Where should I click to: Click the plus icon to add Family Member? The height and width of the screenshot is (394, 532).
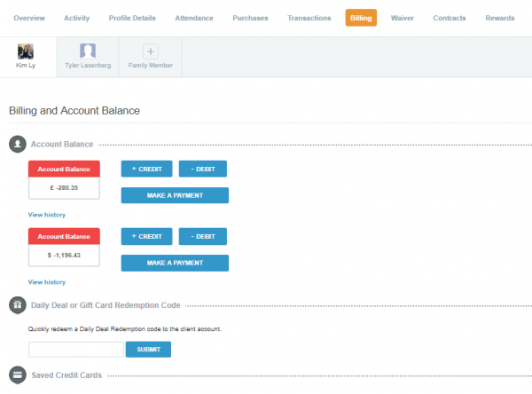tap(151, 51)
